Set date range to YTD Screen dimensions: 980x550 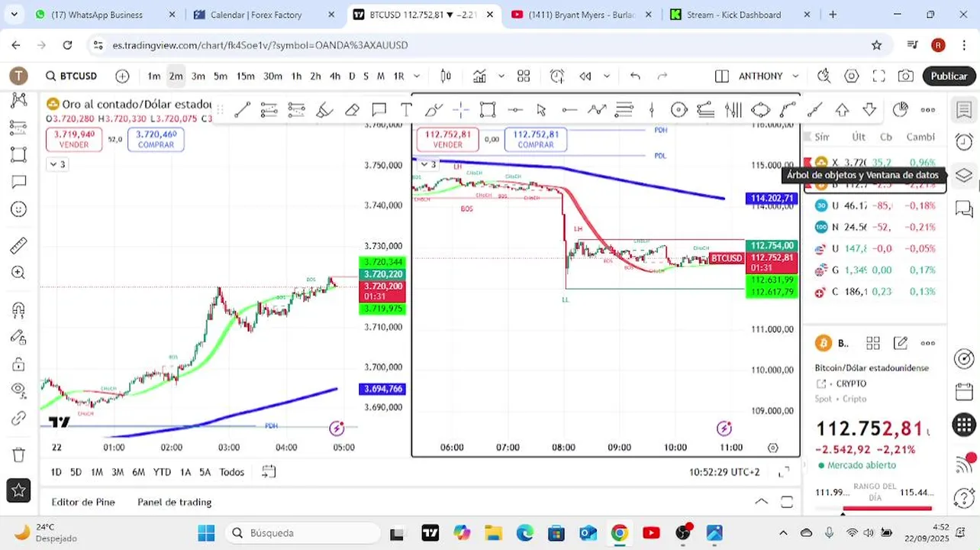162,472
